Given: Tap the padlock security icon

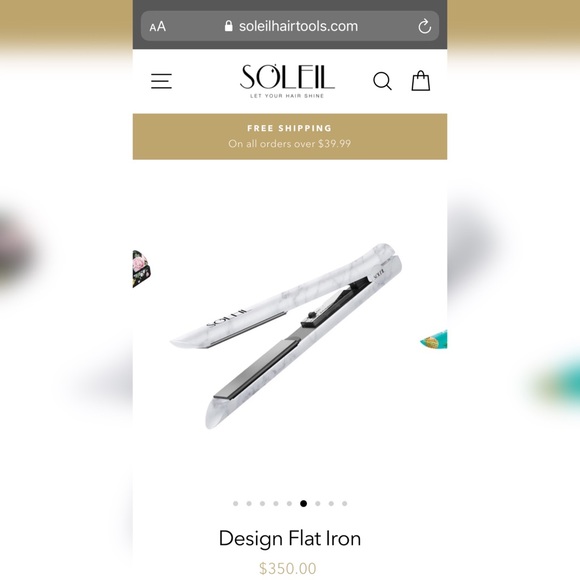Looking at the screenshot, I should (228, 26).
